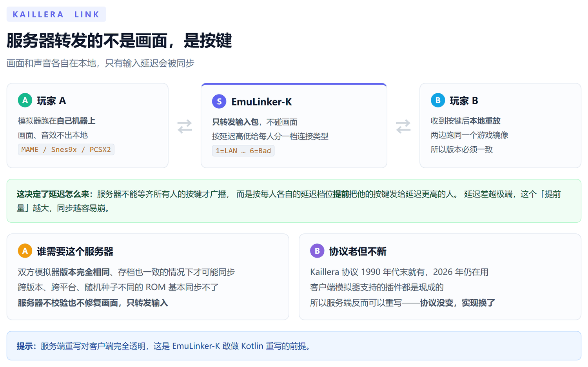Click the 玩家 B card title
This screenshot has height=367, width=588.
point(464,101)
